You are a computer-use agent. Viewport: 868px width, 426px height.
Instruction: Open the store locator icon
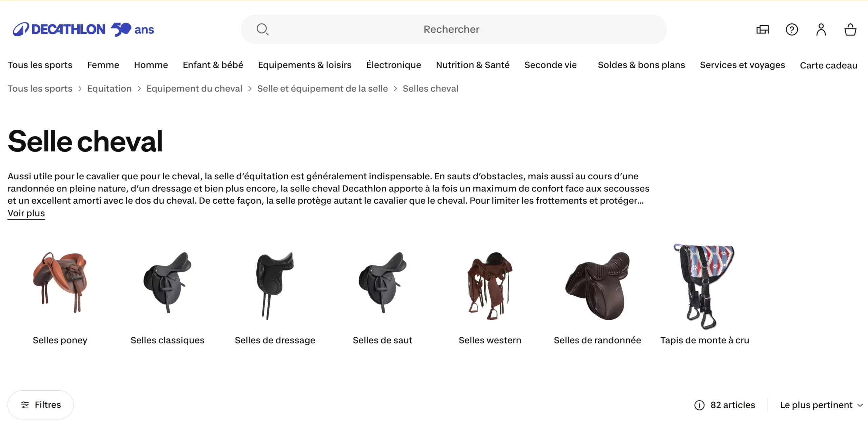click(763, 30)
